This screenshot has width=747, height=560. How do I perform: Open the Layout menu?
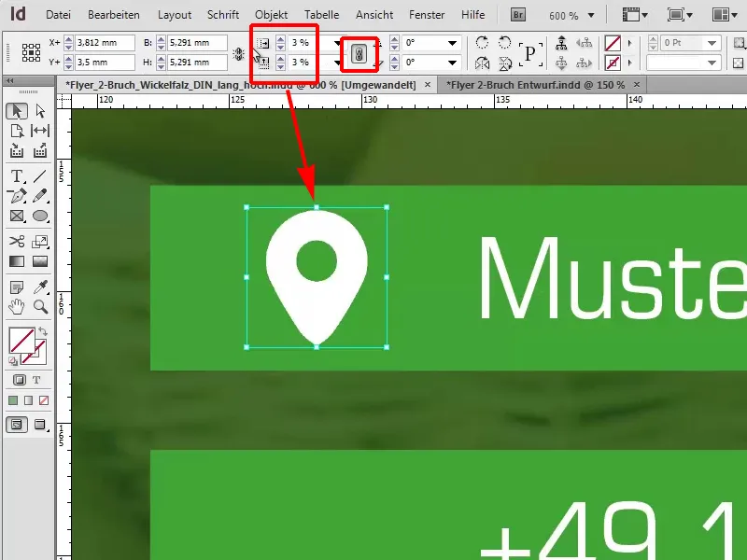[175, 15]
